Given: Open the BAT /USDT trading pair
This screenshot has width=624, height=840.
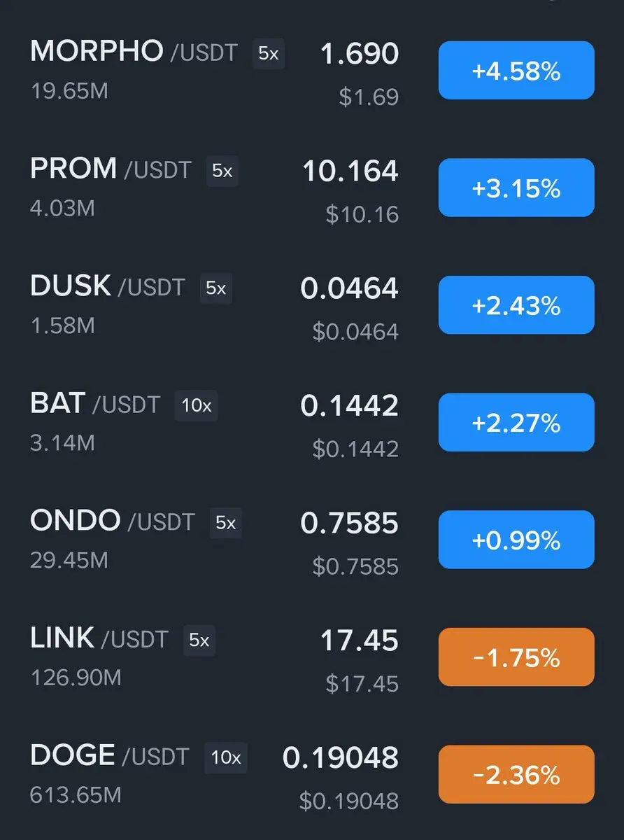Looking at the screenshot, I should (312, 423).
